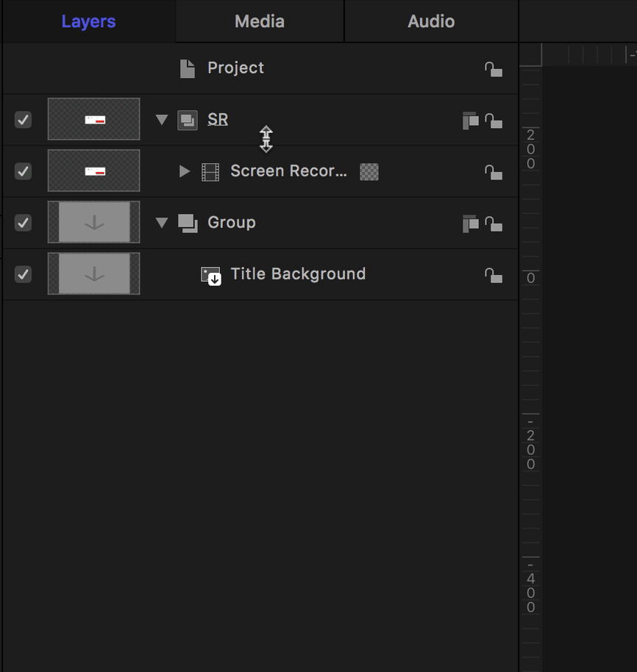Collapse the SR group disclosure triangle
Screen dimensions: 637x672
pyautogui.click(x=162, y=120)
